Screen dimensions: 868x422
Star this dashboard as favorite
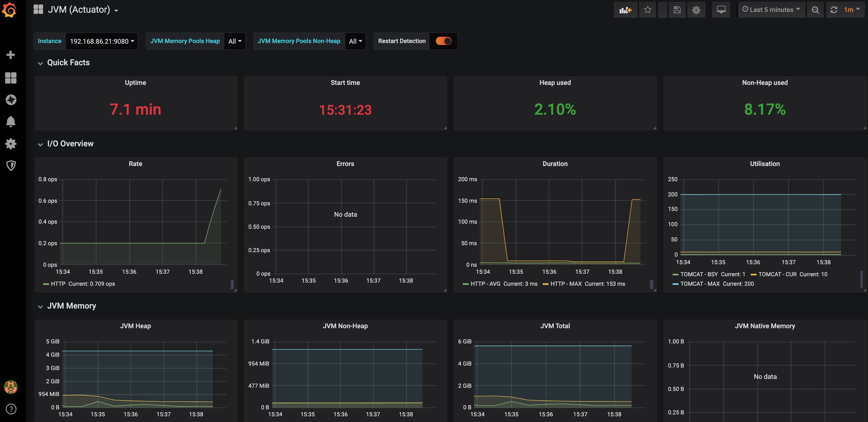647,10
